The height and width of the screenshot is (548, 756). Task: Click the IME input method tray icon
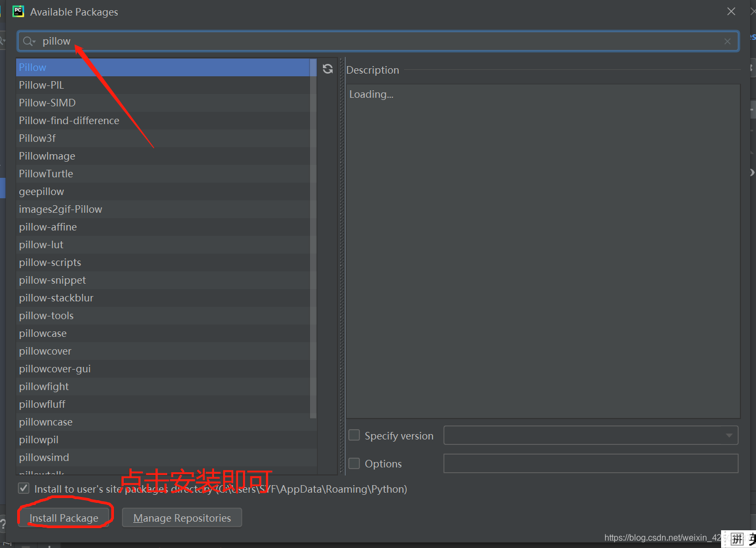pos(737,539)
